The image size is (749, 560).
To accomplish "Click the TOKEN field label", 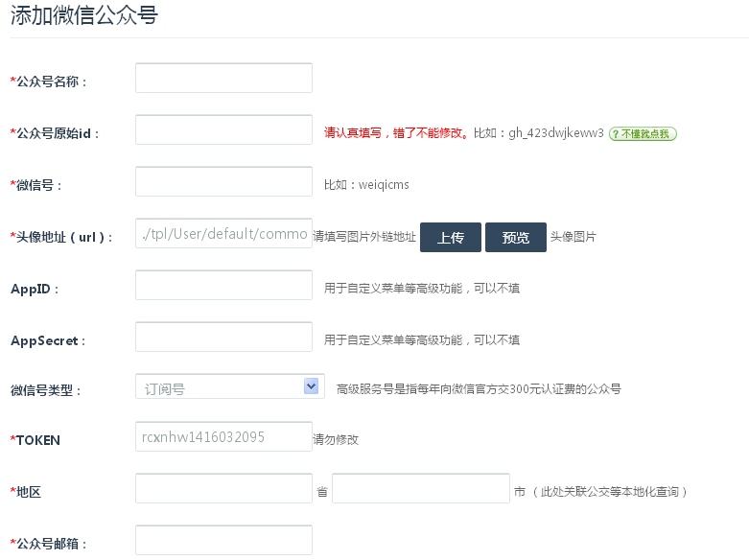I will 38,440.
